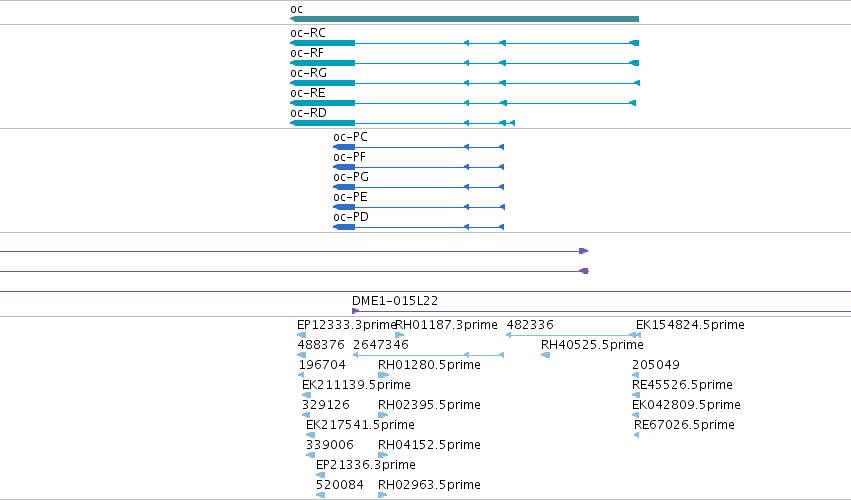Open the RH01280.5prime label
Viewport: 851px width, 500px height.
click(x=429, y=365)
